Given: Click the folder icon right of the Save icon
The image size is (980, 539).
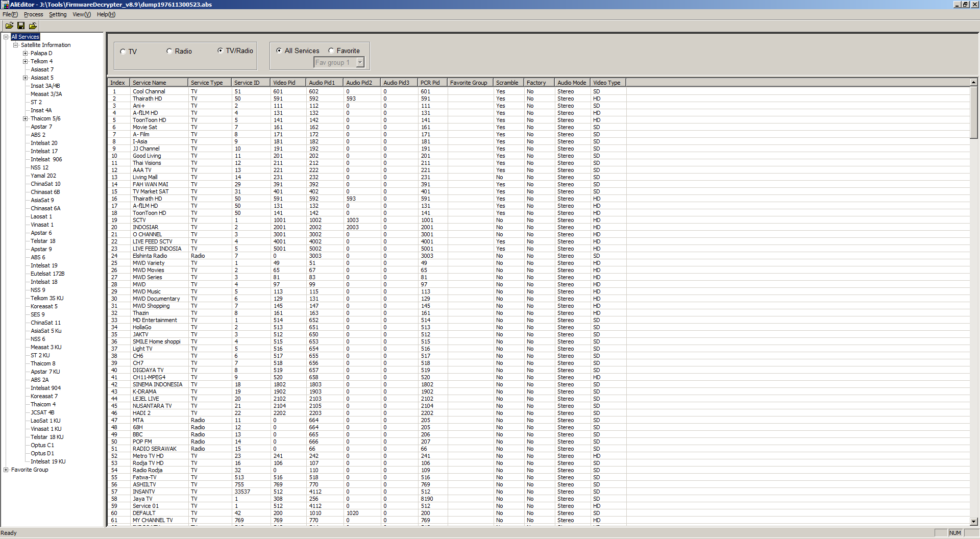Looking at the screenshot, I should [33, 26].
